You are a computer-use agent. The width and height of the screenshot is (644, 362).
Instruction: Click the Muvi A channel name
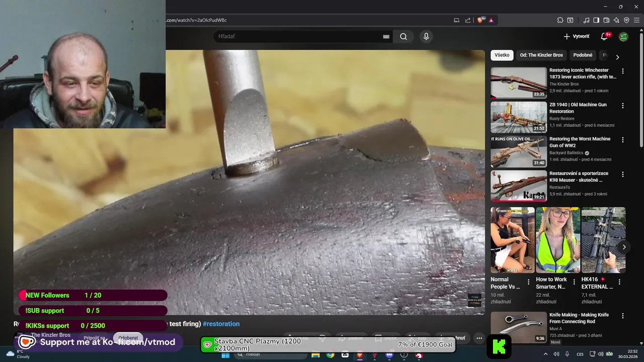point(556,329)
